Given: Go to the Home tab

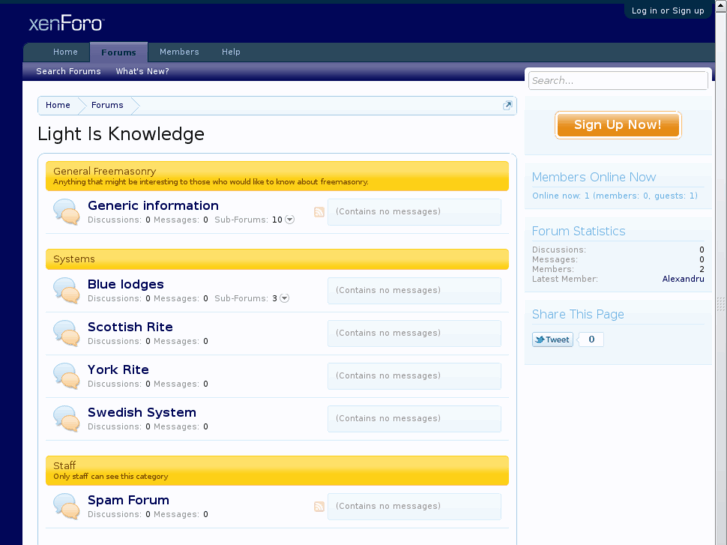Looking at the screenshot, I should point(65,52).
